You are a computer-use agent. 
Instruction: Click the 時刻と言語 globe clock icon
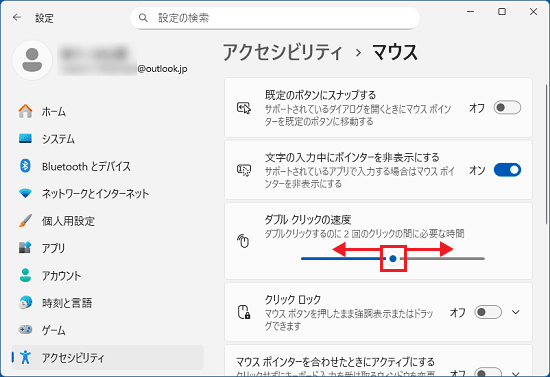tap(25, 302)
